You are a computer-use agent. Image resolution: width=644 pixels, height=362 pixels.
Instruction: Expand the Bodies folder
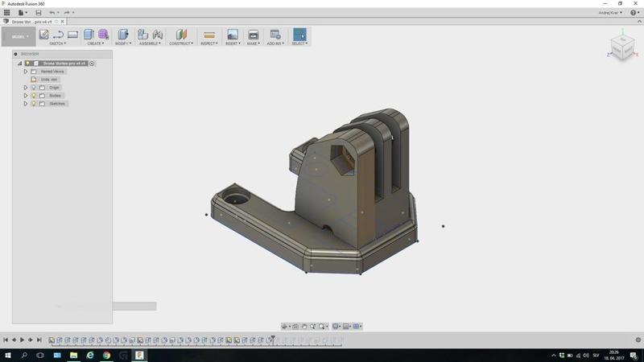(x=26, y=96)
